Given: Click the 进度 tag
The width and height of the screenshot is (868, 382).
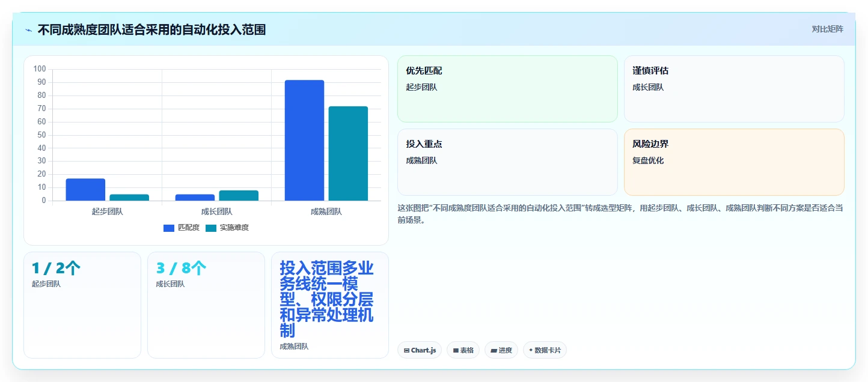Looking at the screenshot, I should [x=501, y=350].
